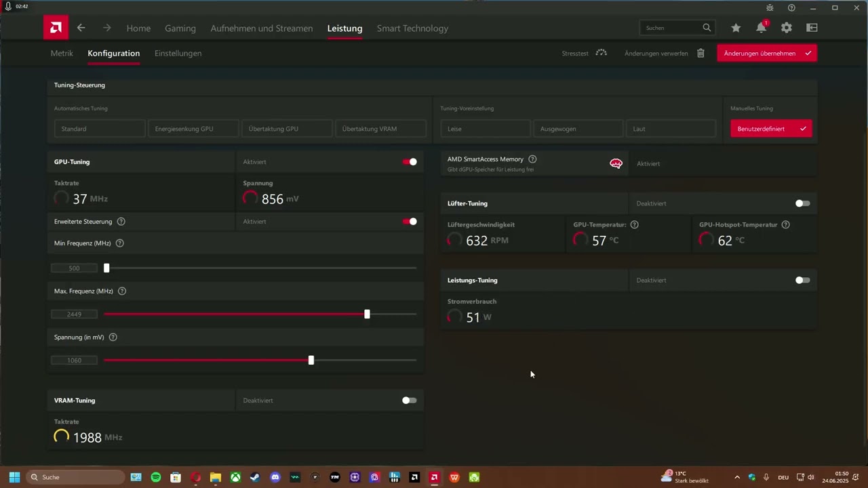Viewport: 868px width, 488px height.
Task: Click the Stresstest spinner icon
Action: pos(601,53)
